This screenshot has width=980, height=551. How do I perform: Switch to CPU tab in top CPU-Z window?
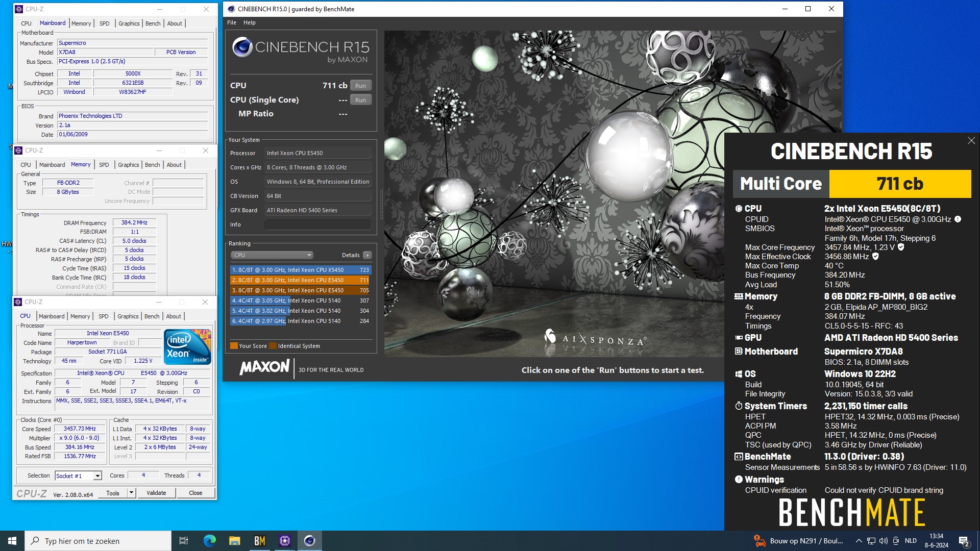point(26,23)
